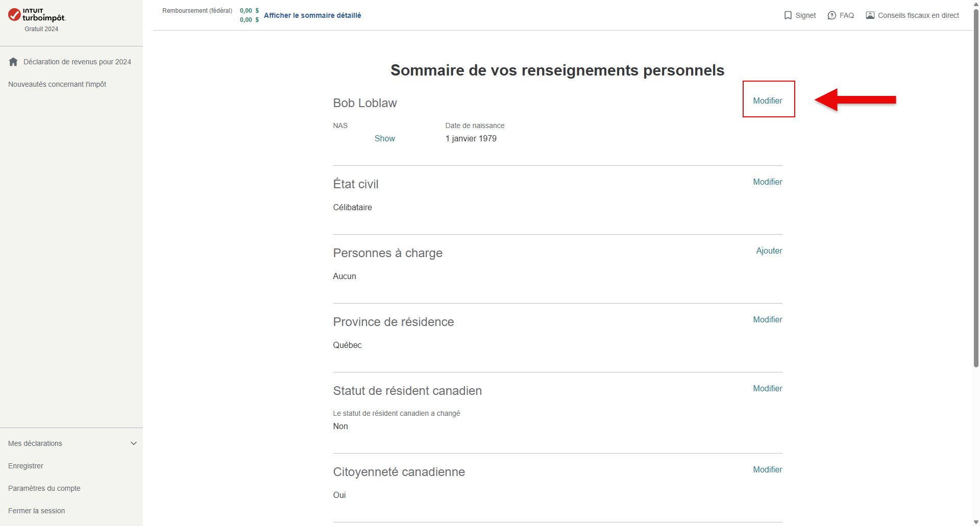Expand the Mes déclarations chevron
980x526 pixels.
point(134,443)
